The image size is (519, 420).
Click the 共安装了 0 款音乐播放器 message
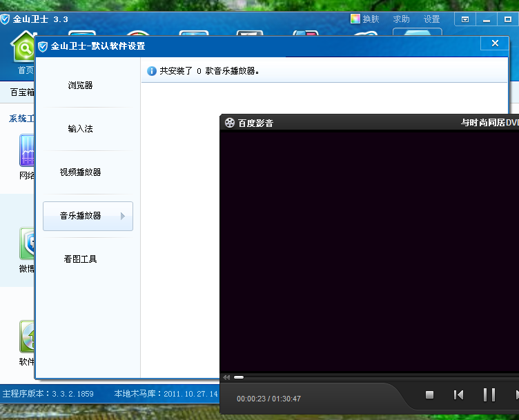(x=209, y=71)
